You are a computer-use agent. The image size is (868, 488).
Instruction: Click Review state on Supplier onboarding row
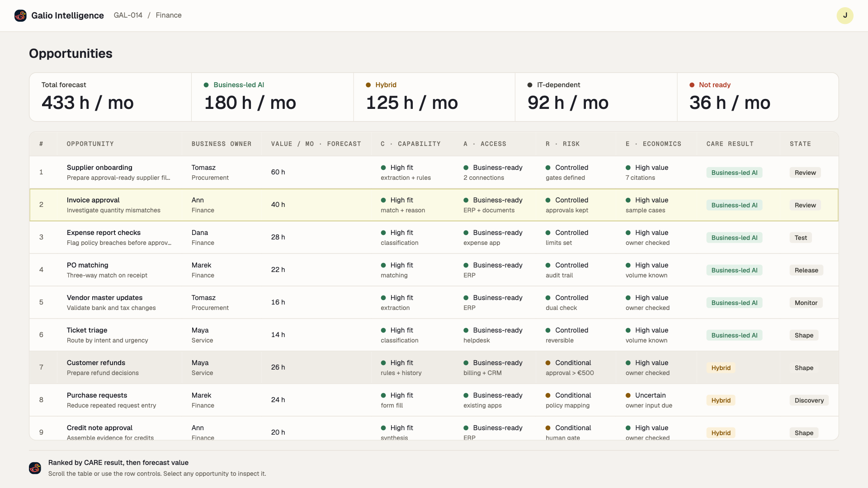point(805,173)
